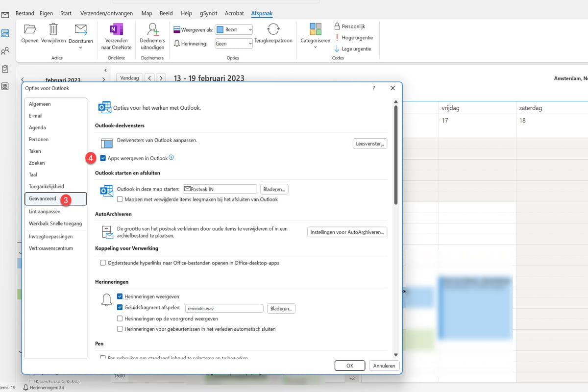Click the Verwijderen trash icon
588x392 pixels.
point(53,29)
